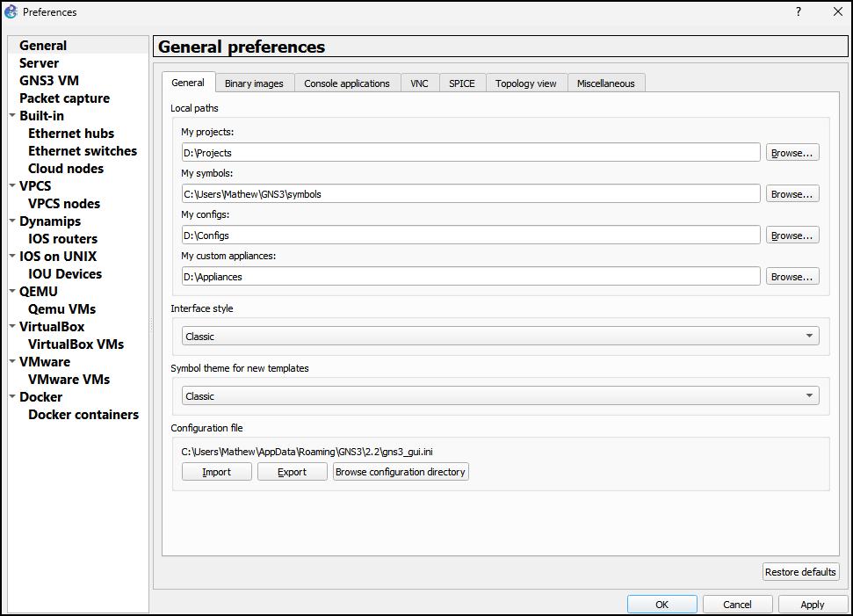Click the My projects path field

[x=471, y=153]
